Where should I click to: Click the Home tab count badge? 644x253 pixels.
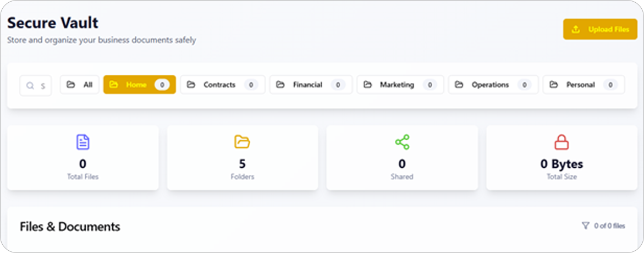coord(161,85)
